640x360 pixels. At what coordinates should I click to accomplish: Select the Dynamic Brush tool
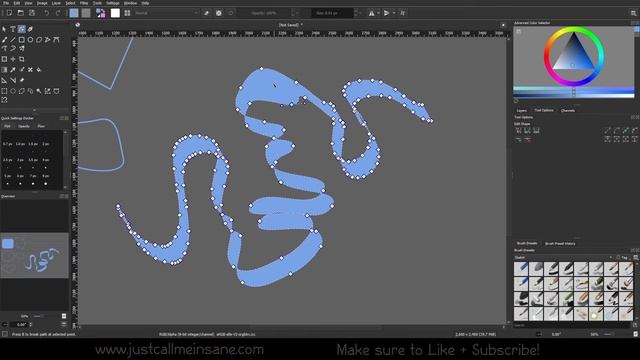point(13,49)
